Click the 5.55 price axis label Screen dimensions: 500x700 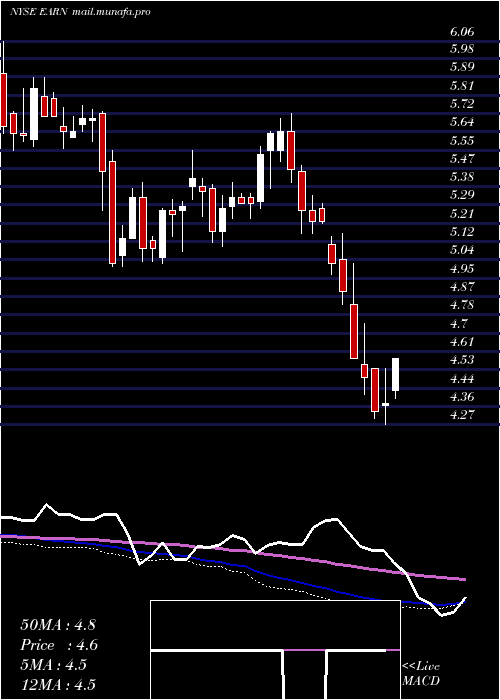462,140
